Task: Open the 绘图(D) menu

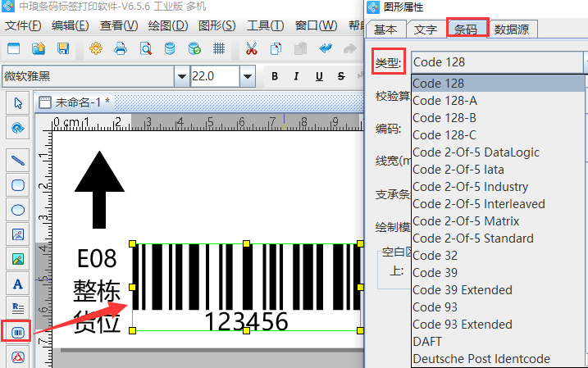Action: (x=167, y=25)
